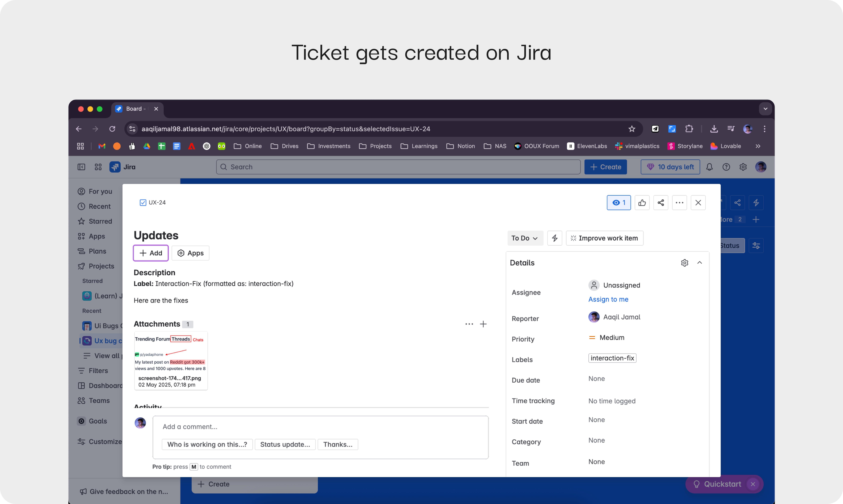
Task: Open the share icon in issue header
Action: pos(661,203)
